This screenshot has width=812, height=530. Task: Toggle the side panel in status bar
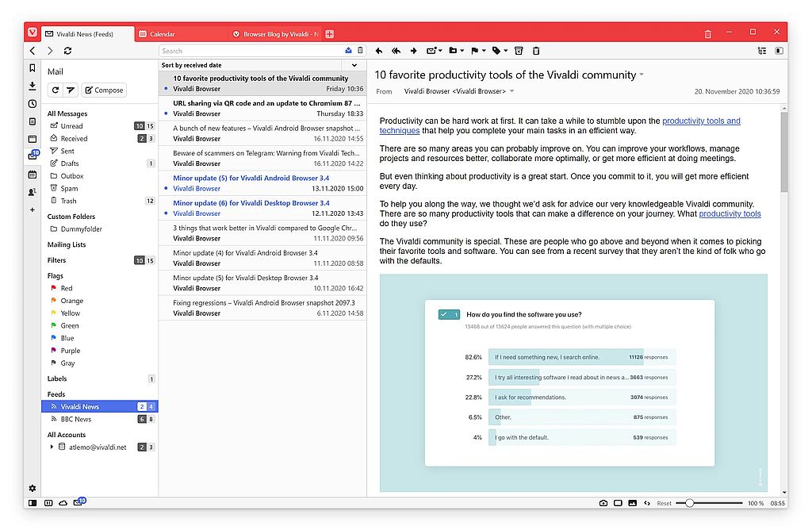pyautogui.click(x=33, y=503)
